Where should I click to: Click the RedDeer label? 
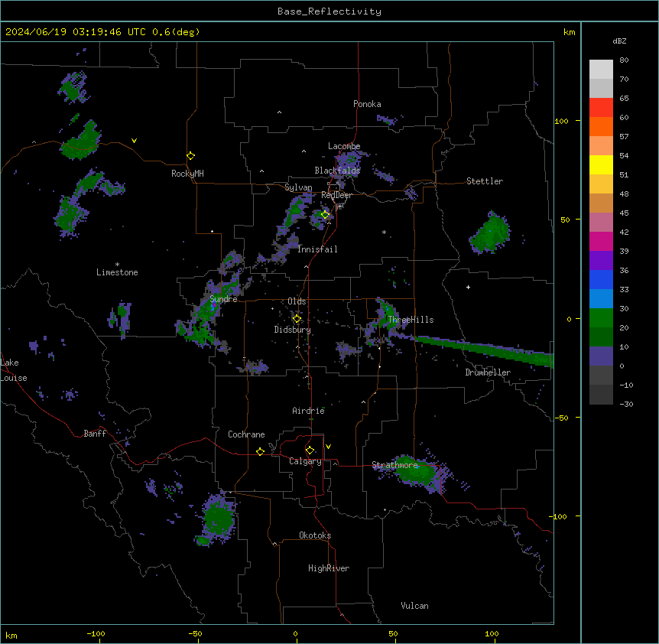click(337, 195)
